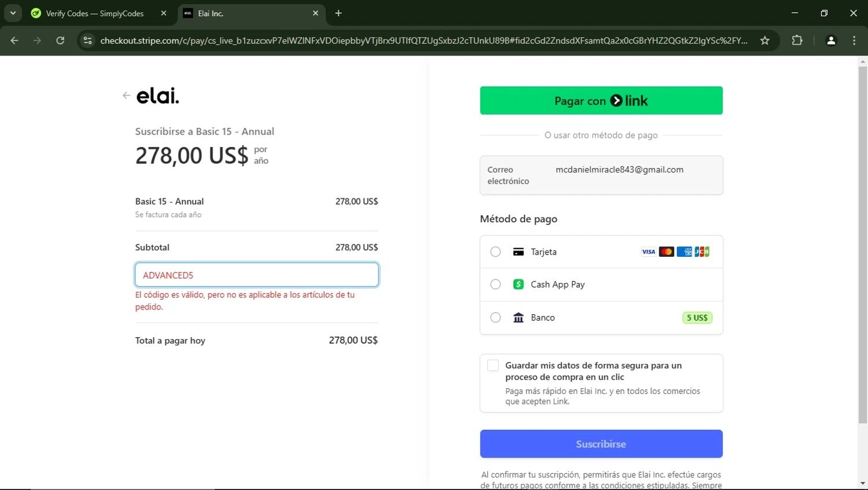Click 'Suscribirse a Basic 15 - Annual' heading

pos(205,131)
